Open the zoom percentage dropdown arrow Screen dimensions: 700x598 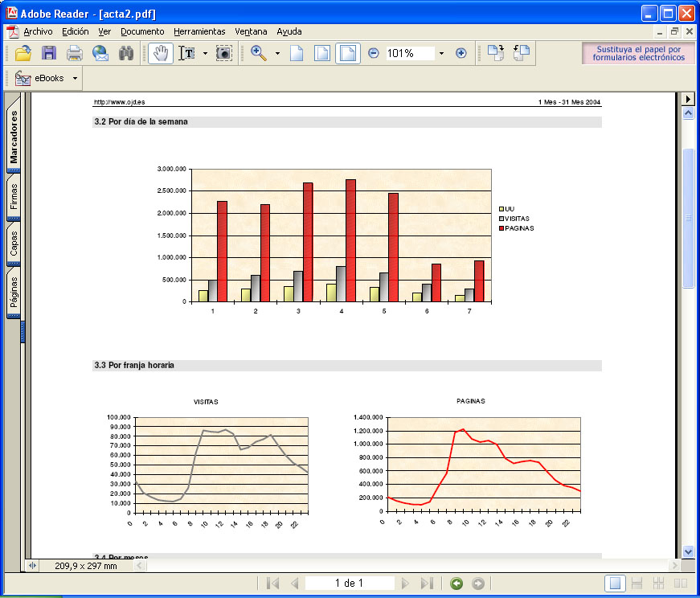pos(441,53)
